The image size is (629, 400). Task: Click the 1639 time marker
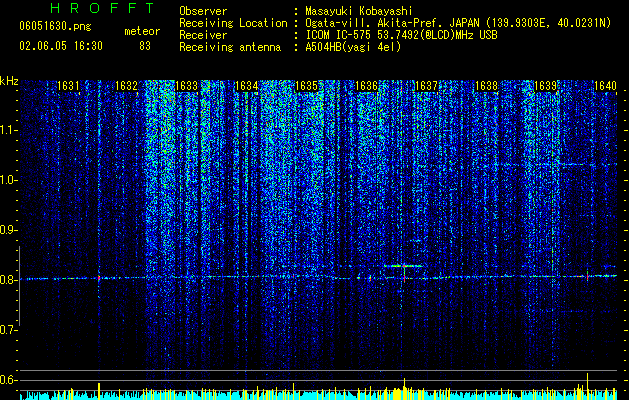[x=546, y=86]
